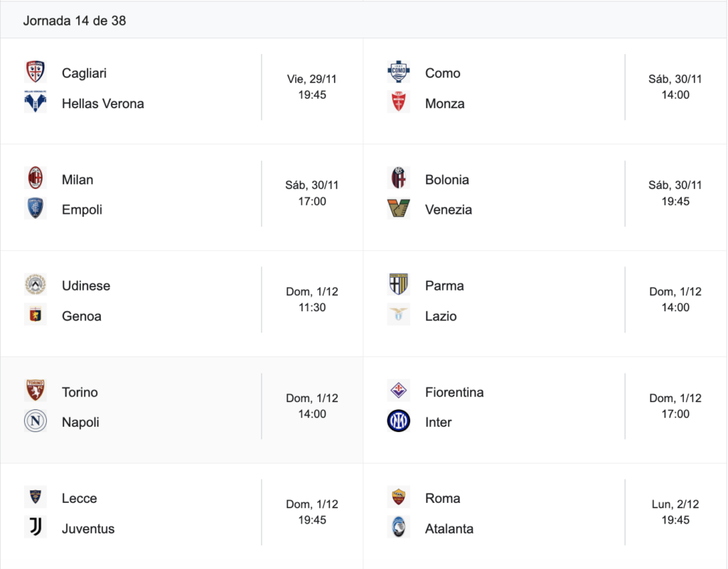Click the Hellas Verona crest icon

(36, 102)
